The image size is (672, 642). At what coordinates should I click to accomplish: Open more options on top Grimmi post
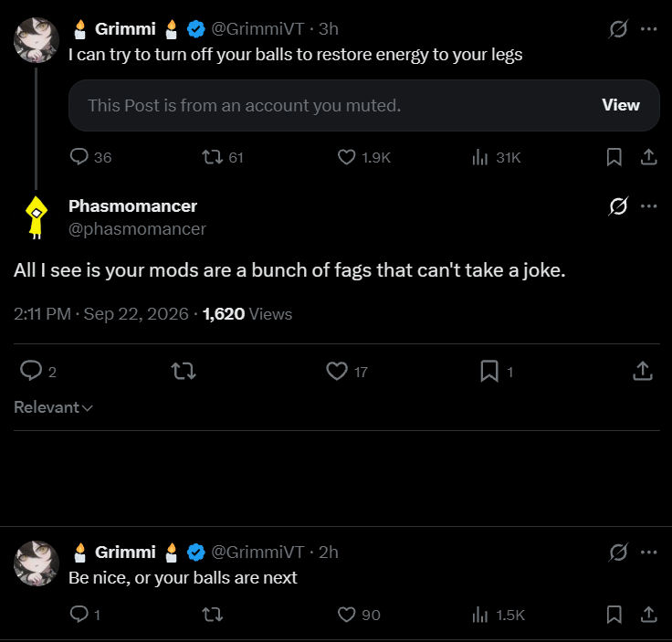649,29
